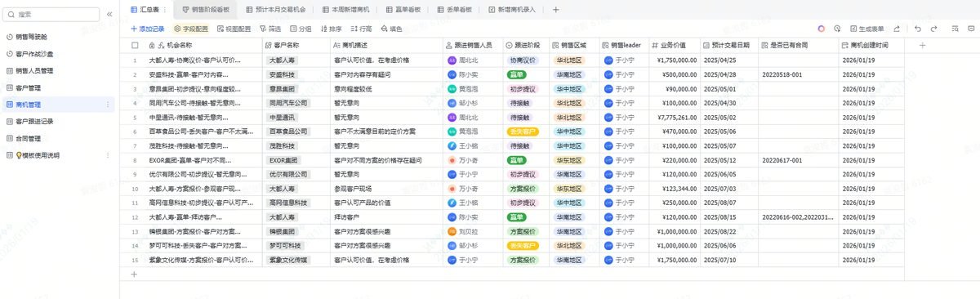Screen dimensions: 980x299
Task: Select contract cell 20220617-001
Action: [x=799, y=160]
